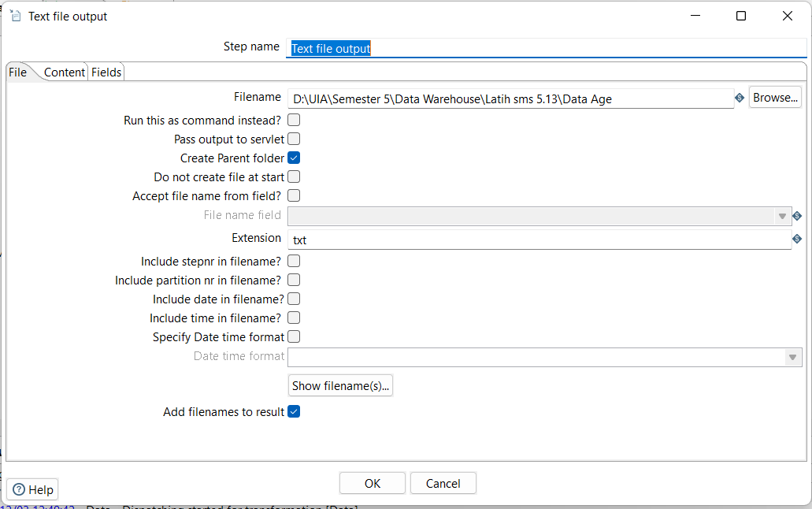
Task: Open the Fields tab
Action: 106,72
